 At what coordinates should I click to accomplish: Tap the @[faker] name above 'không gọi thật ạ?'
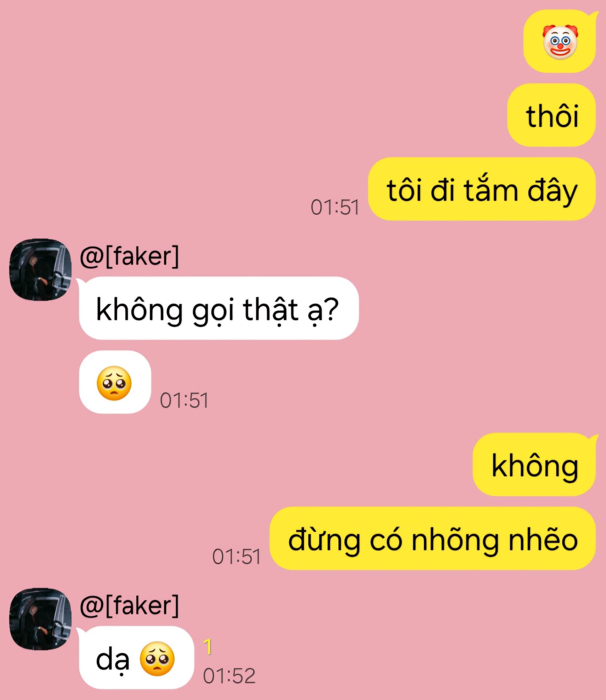(129, 256)
